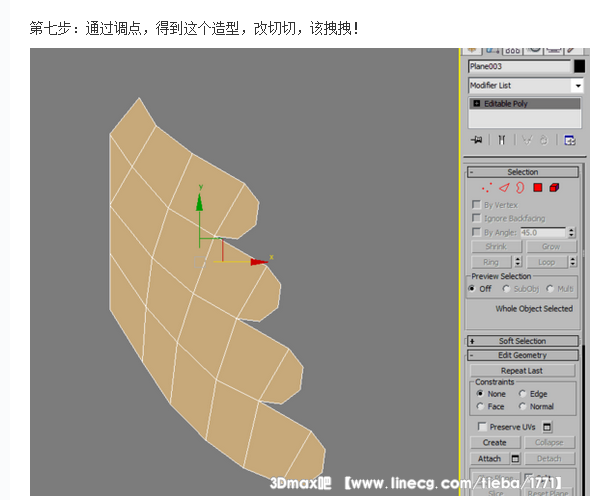Screen dimensions: 591x500
Task: Collapse the Edit Geometry rollout
Action: click(522, 355)
